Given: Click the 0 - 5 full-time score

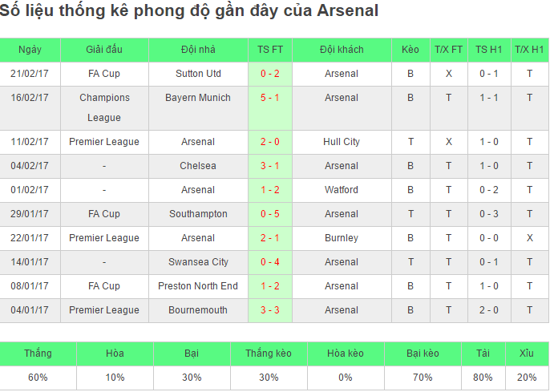Looking at the screenshot, I should click(270, 214).
